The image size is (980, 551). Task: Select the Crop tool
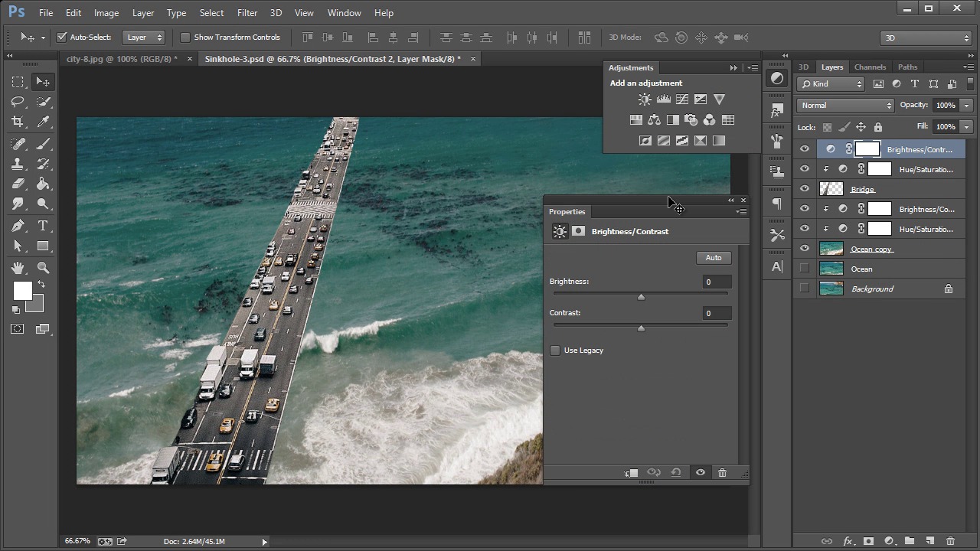coord(18,122)
